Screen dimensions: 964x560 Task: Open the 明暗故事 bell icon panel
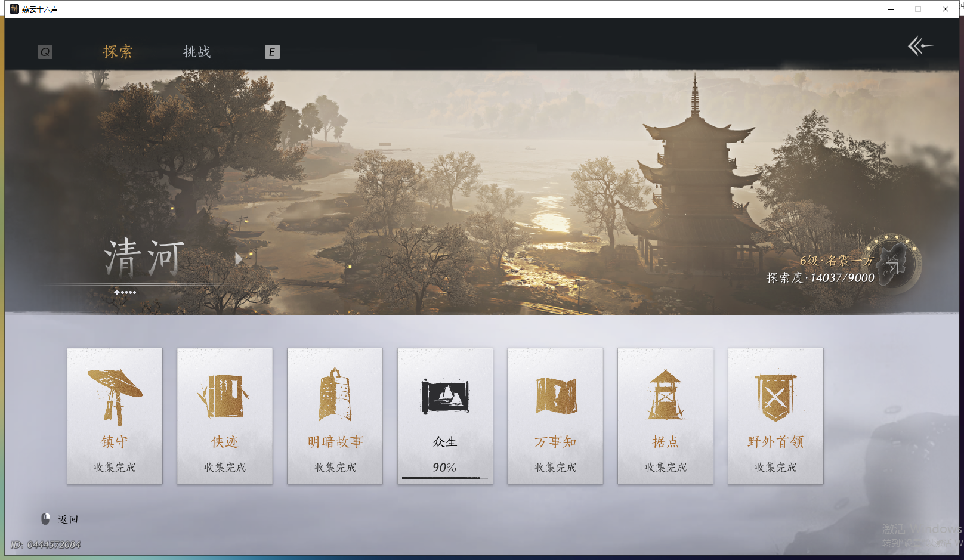[335, 394]
